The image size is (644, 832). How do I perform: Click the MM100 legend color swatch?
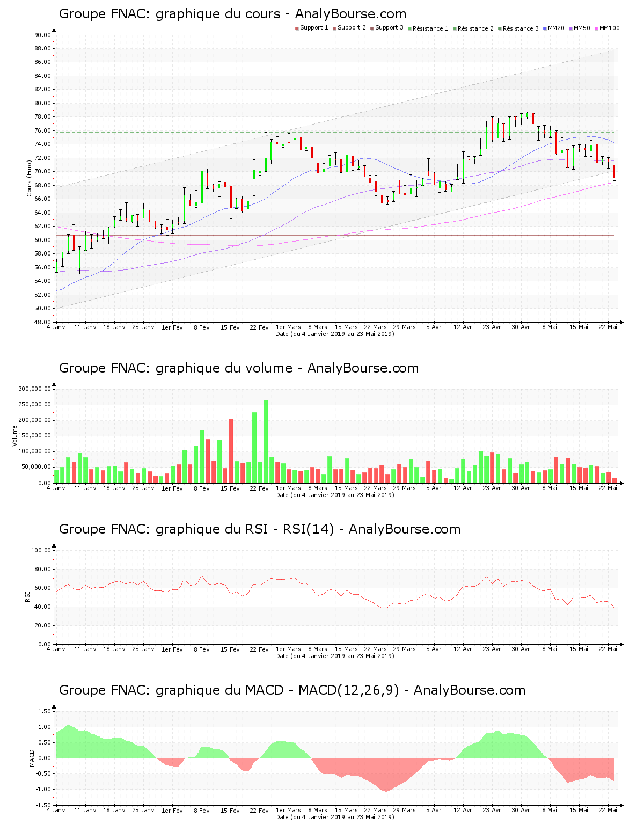click(x=596, y=28)
